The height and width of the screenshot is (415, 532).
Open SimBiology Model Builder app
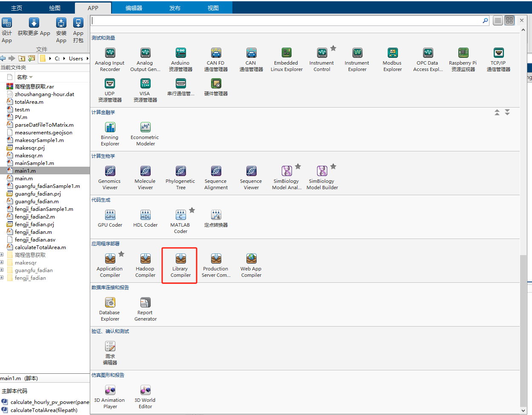tap(322, 178)
